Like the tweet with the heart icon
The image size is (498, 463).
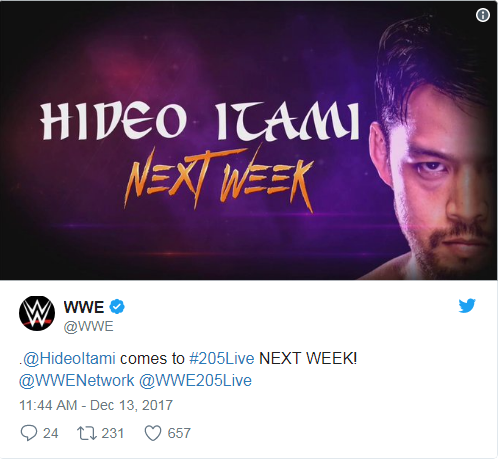[153, 433]
